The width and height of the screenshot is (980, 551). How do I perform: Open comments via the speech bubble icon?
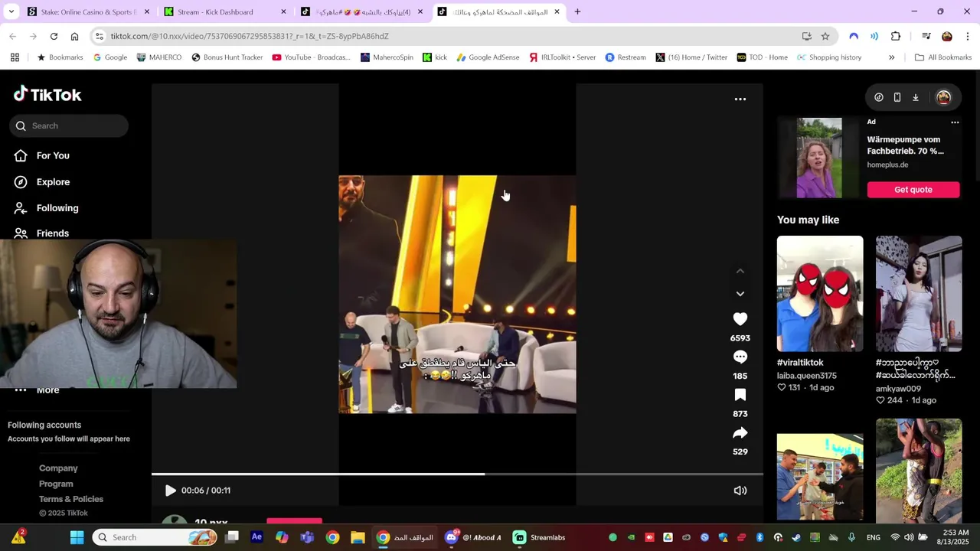tap(740, 357)
